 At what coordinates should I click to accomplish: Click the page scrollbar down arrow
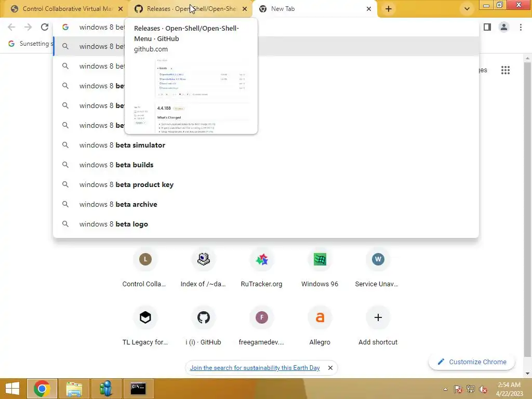coord(527,374)
